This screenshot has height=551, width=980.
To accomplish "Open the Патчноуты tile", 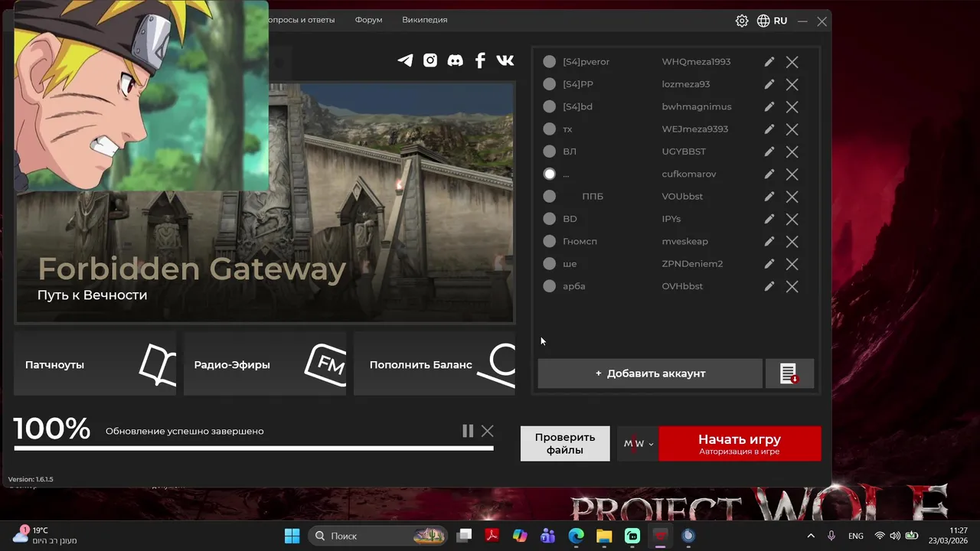I will click(95, 364).
